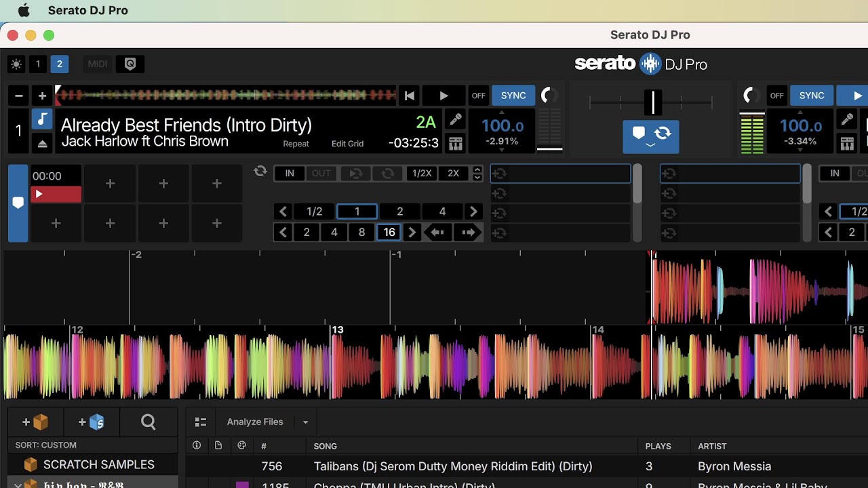Screen dimensions: 868x488
Task: Open the MIDI mapping mode
Action: [98, 64]
